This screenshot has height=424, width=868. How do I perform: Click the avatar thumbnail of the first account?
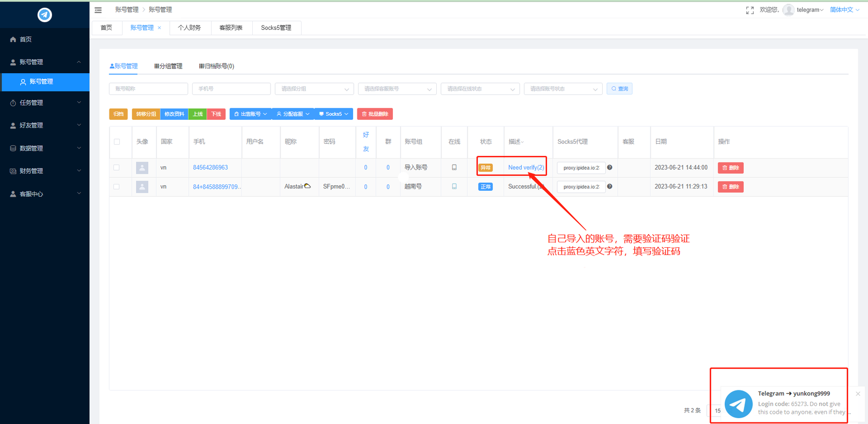pos(142,168)
